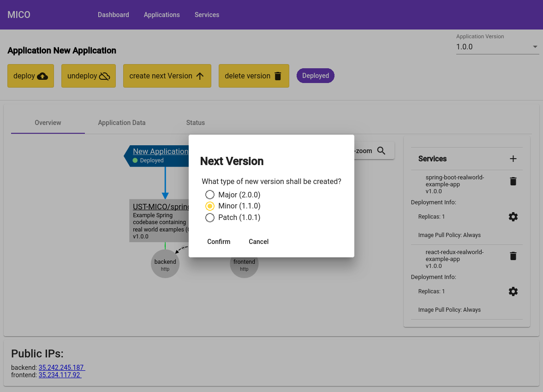The height and width of the screenshot is (392, 543).
Task: Click the Next Version dialog title
Action: (x=232, y=161)
